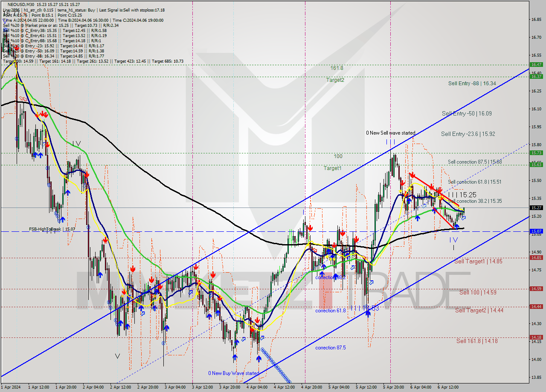Select 'FSB-HighToBreak | 15.07' label
The image size is (546, 392).
[52, 229]
